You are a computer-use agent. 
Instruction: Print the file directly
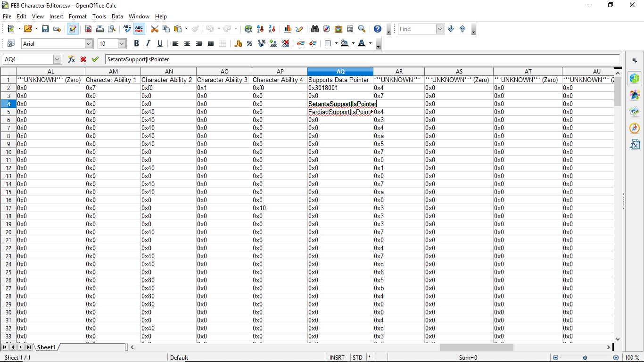pos(100,29)
